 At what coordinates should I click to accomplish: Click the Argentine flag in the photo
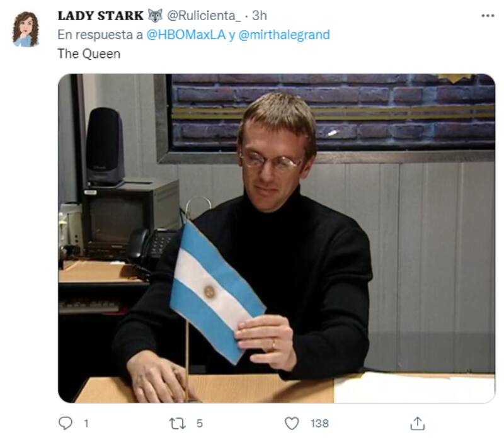tap(216, 292)
